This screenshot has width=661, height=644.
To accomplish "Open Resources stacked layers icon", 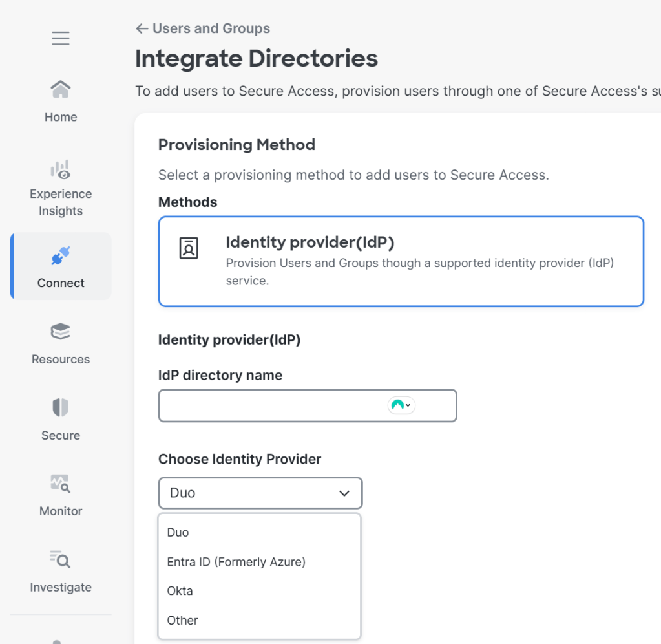I will (61, 332).
